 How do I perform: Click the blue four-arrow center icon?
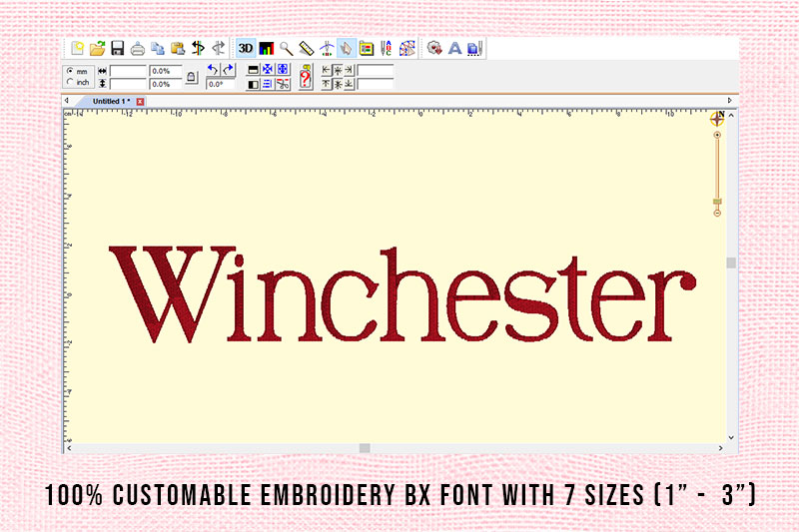click(x=268, y=69)
